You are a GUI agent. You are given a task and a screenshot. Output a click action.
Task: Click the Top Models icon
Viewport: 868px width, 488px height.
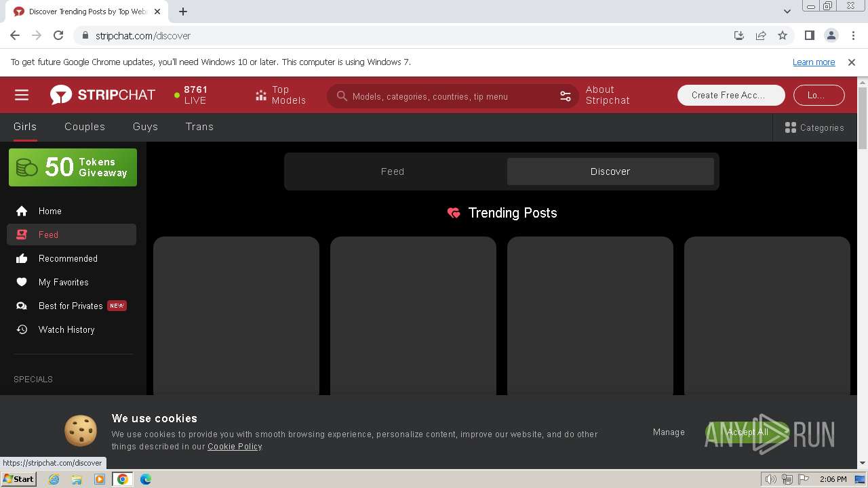[261, 96]
